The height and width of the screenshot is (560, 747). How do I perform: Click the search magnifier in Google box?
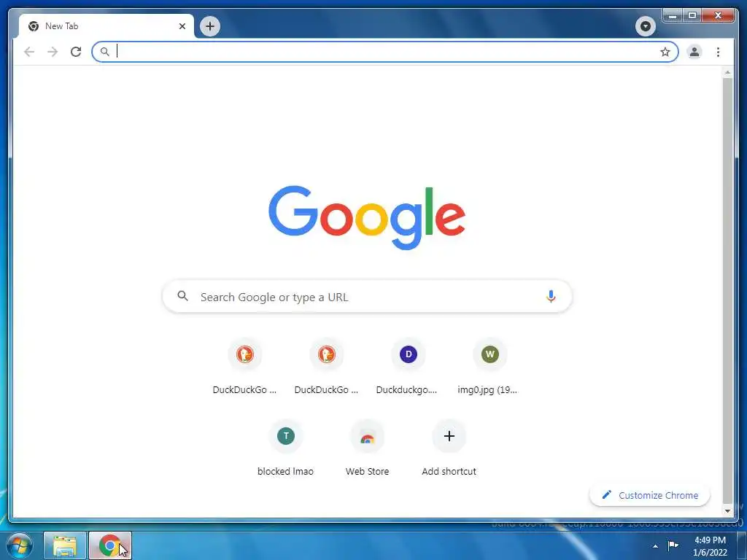pyautogui.click(x=182, y=296)
